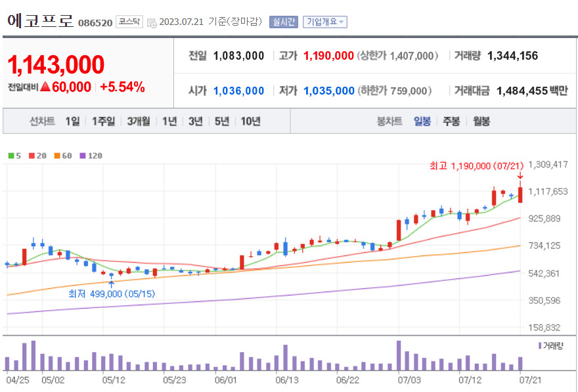Click the stock code 086520

95,23
